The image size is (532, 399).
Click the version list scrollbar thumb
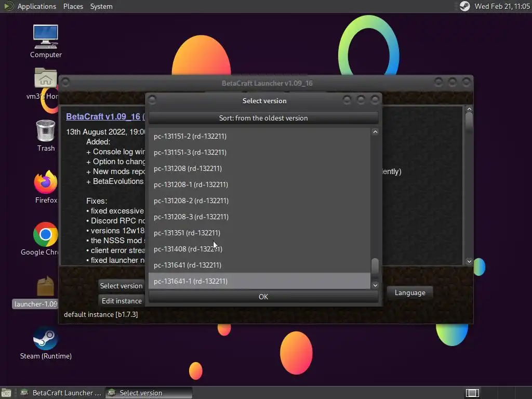pyautogui.click(x=375, y=267)
